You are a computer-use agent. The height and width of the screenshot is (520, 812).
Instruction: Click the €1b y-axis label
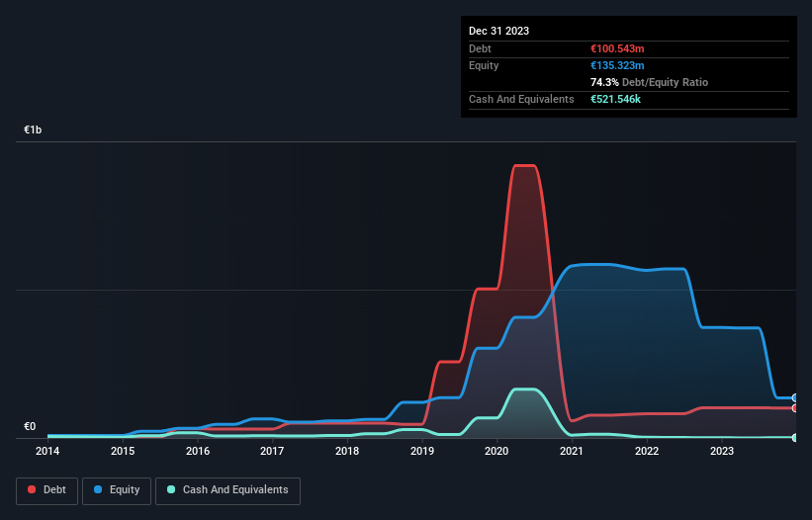(33, 130)
